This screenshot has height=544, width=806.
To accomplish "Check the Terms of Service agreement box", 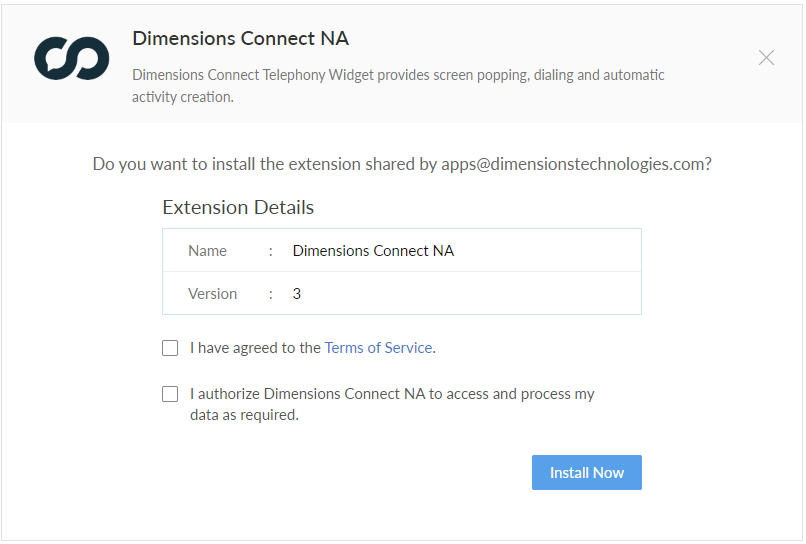I will tap(170, 348).
